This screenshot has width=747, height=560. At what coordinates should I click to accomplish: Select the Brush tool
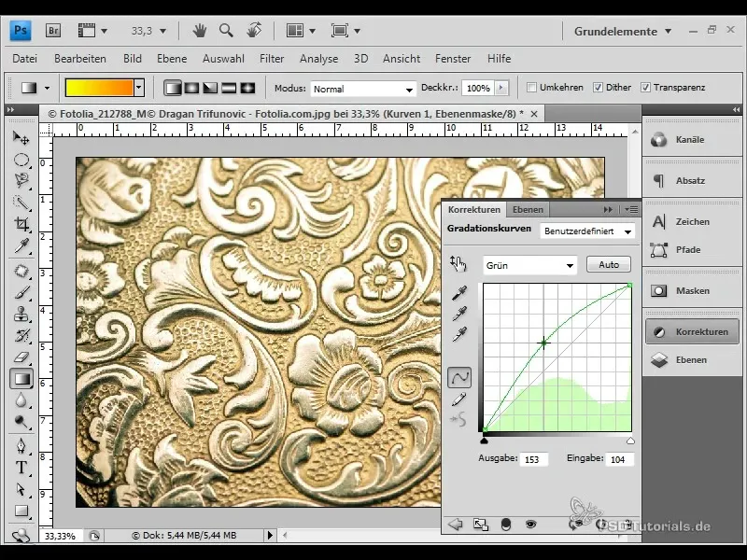(21, 292)
